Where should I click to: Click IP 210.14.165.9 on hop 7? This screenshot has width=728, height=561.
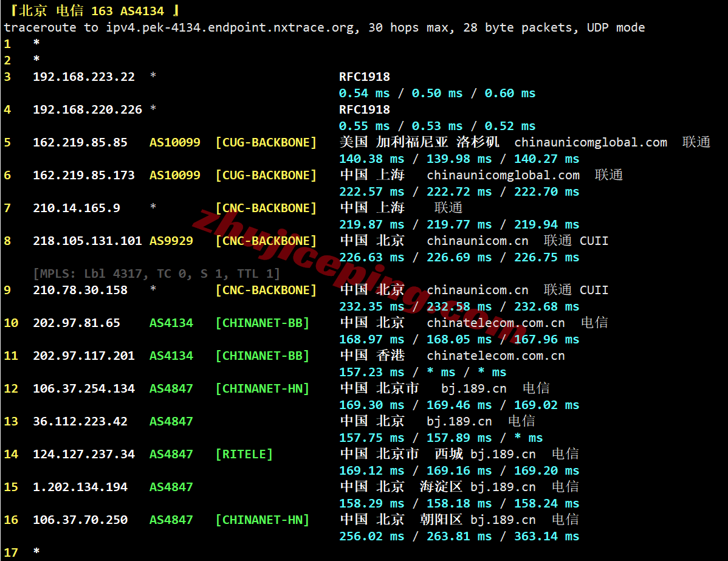pos(77,208)
